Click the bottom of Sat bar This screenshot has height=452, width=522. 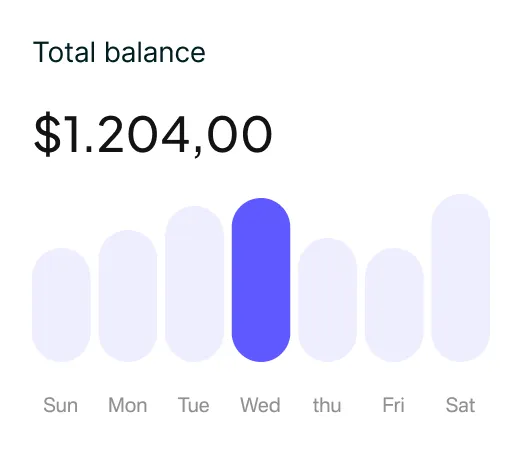[461, 348]
